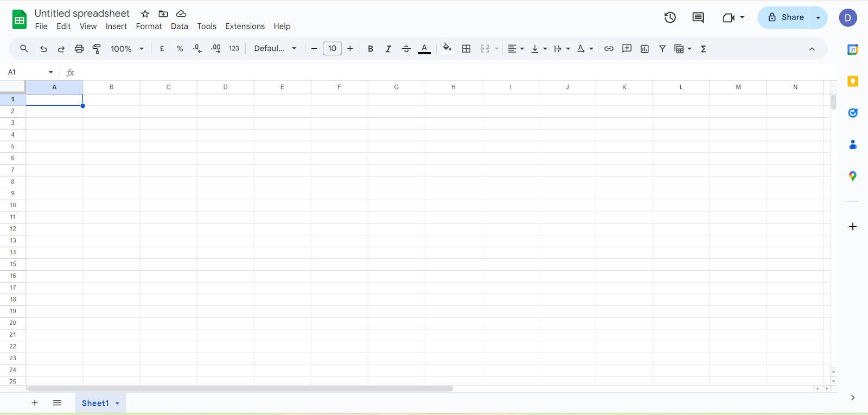This screenshot has height=415, width=868.
Task: Click increase decimal places icon
Action: (216, 49)
